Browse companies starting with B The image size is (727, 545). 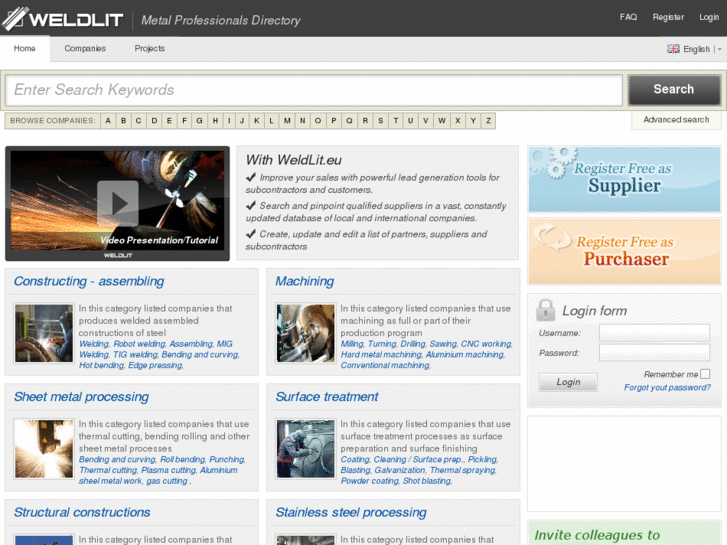[x=123, y=121]
